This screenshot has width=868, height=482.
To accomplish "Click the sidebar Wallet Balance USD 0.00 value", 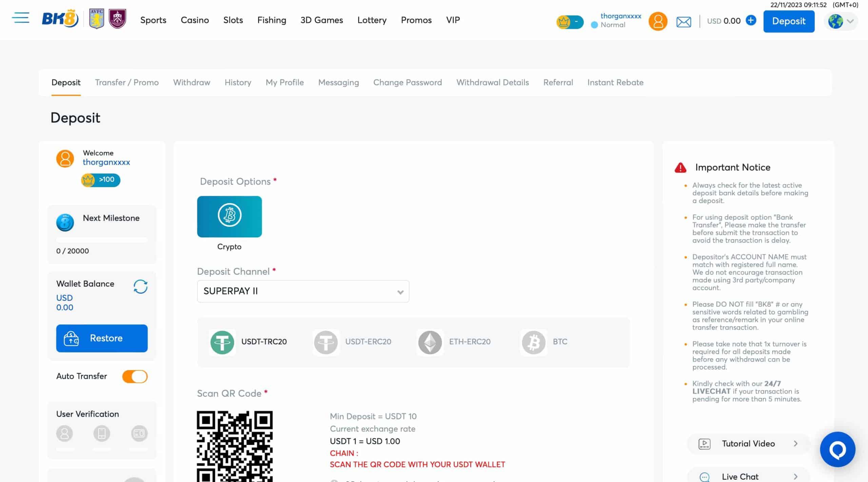I will [64, 303].
